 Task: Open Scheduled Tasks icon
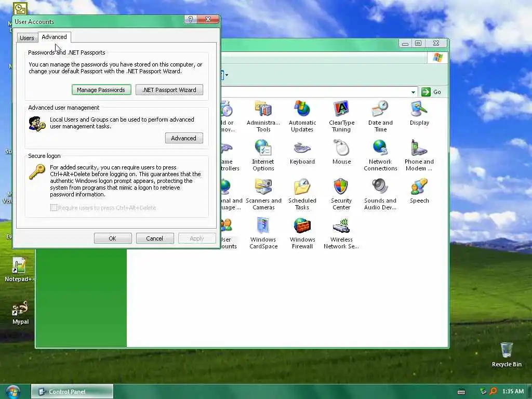point(302,194)
